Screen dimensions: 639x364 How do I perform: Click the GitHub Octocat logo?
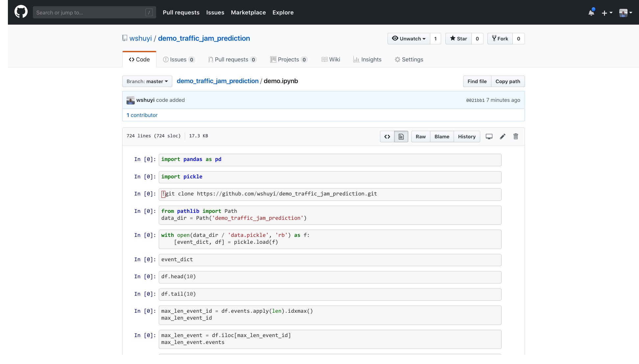click(x=21, y=12)
